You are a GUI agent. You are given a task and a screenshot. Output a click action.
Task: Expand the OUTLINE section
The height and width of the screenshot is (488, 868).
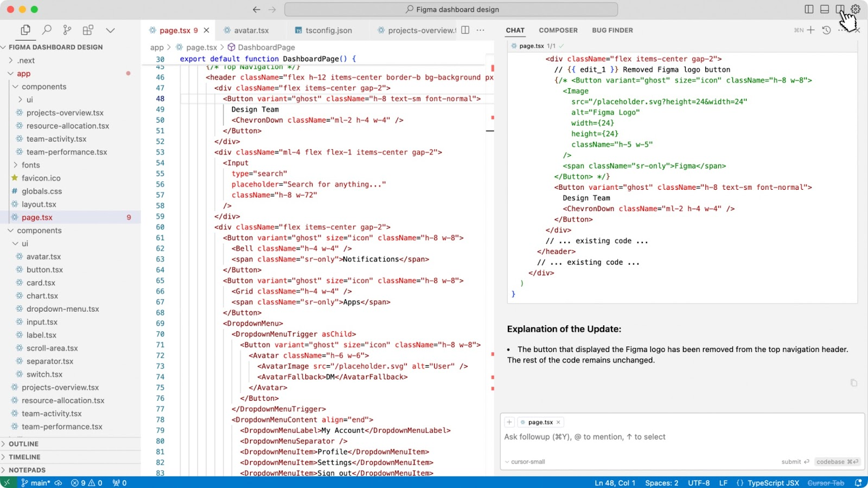(x=24, y=444)
